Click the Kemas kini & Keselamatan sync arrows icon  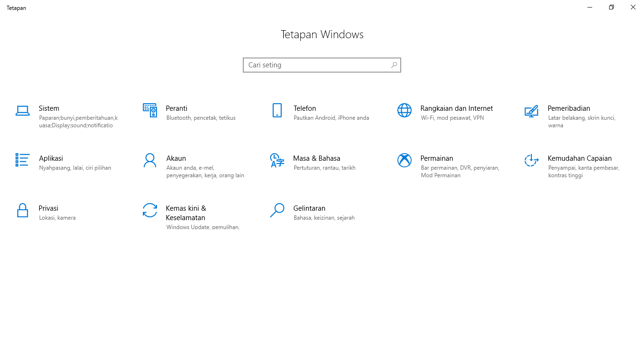[x=150, y=210]
